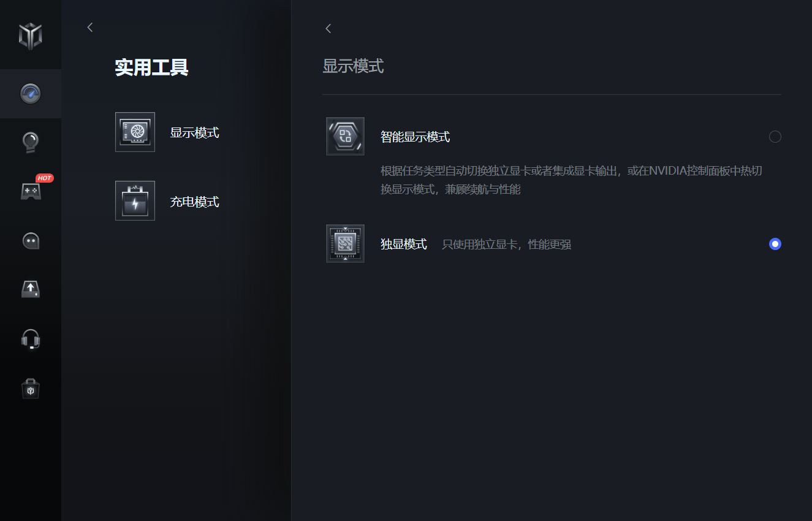812x521 pixels.
Task: Click the 独显模式 chip icon
Action: pos(345,243)
